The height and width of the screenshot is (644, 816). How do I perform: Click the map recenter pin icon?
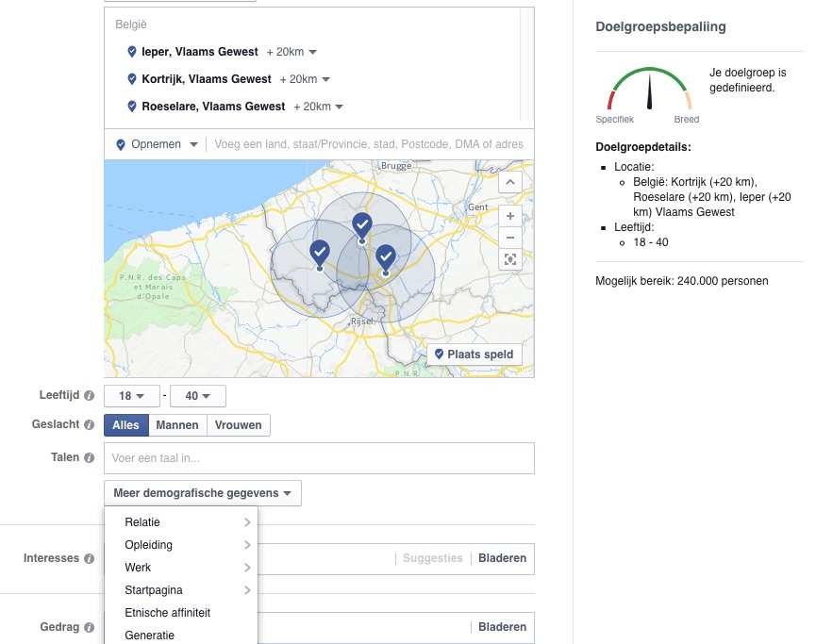pyautogui.click(x=509, y=258)
